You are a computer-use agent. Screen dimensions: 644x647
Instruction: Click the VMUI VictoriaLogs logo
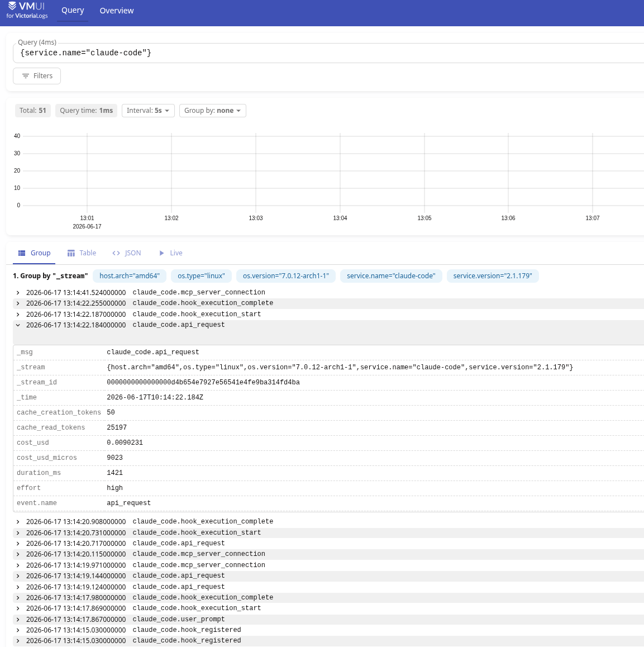(27, 10)
